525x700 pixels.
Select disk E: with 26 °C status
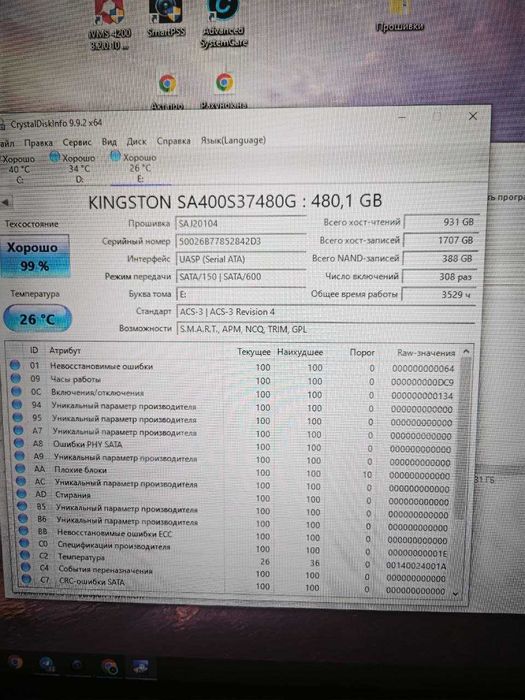pos(134,168)
